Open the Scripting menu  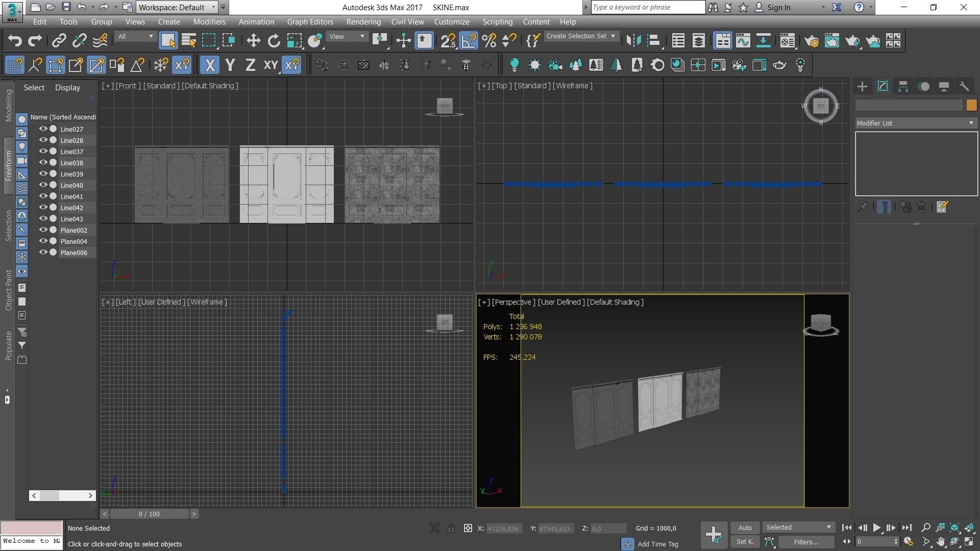pyautogui.click(x=498, y=22)
